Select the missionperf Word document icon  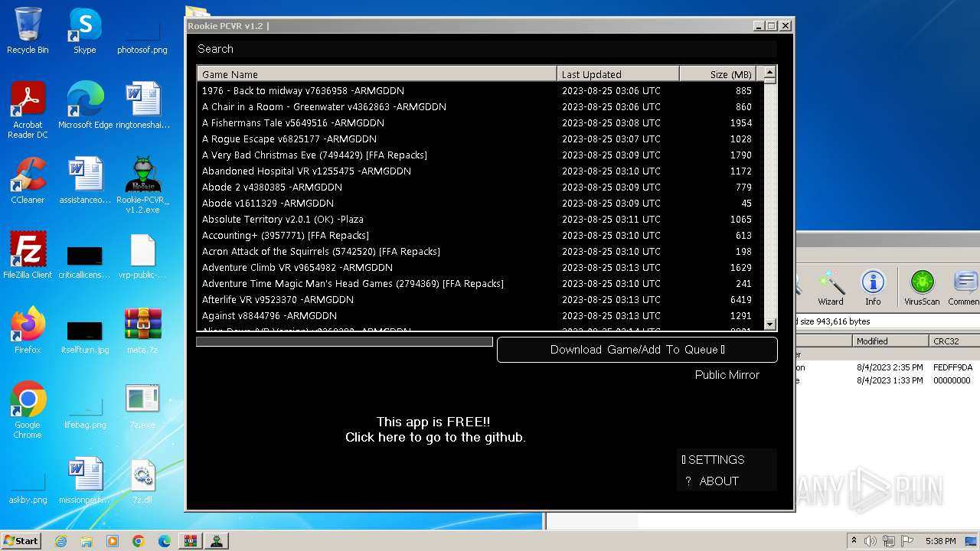[85, 480]
